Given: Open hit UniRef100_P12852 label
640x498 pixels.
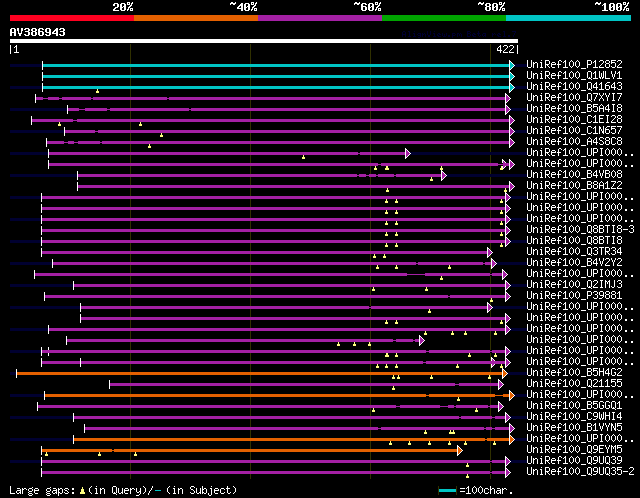Looking at the screenshot, I should pyautogui.click(x=574, y=64).
